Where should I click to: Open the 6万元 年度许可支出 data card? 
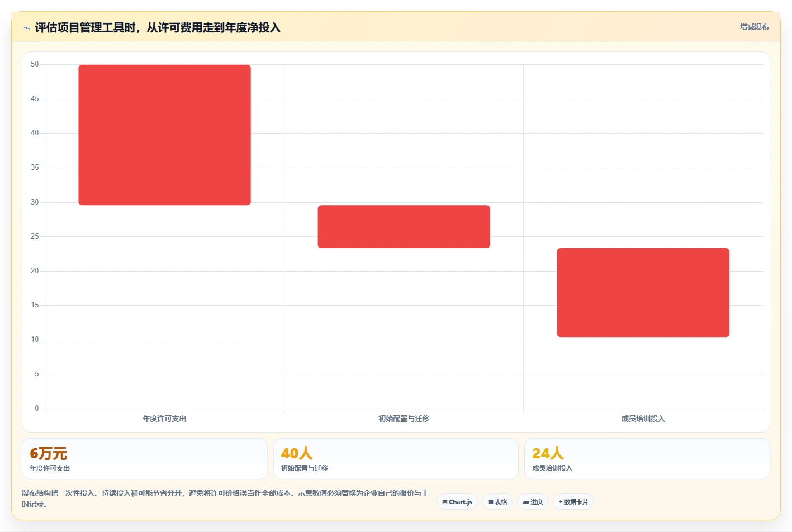[145, 459]
